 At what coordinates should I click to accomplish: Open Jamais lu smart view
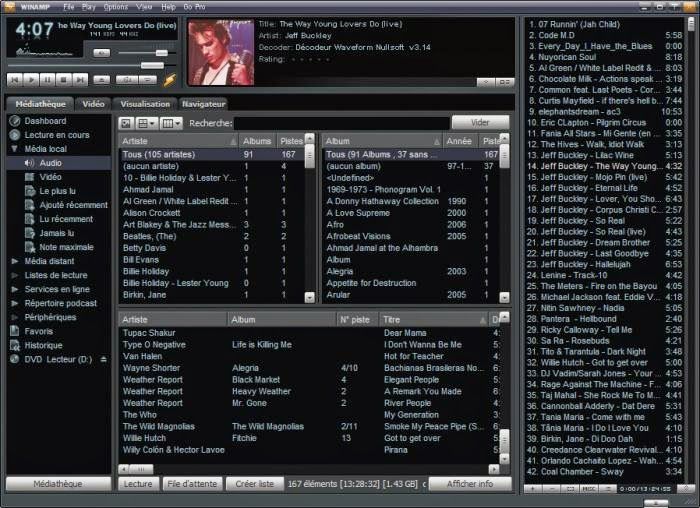56,233
